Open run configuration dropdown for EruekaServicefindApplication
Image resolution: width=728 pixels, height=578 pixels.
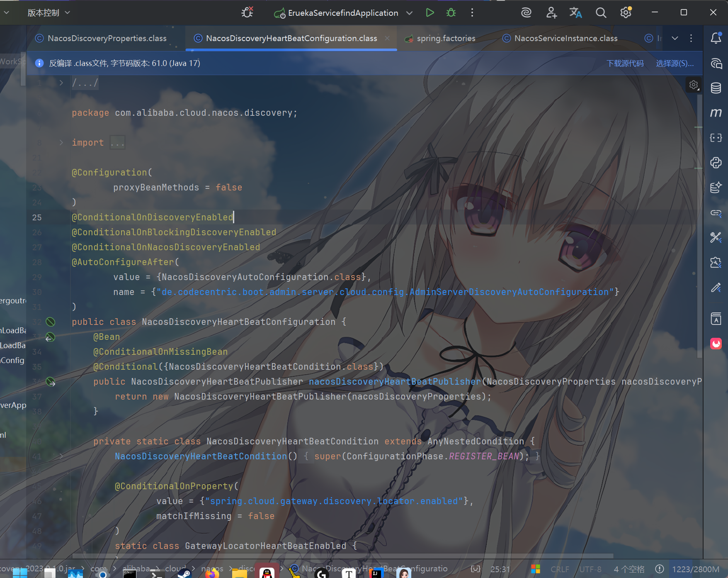point(409,13)
